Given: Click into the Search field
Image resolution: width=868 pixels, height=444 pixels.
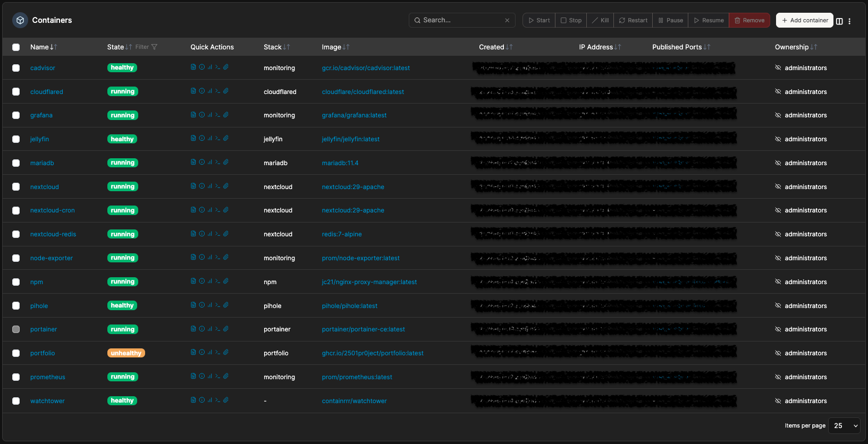Looking at the screenshot, I should [462, 20].
